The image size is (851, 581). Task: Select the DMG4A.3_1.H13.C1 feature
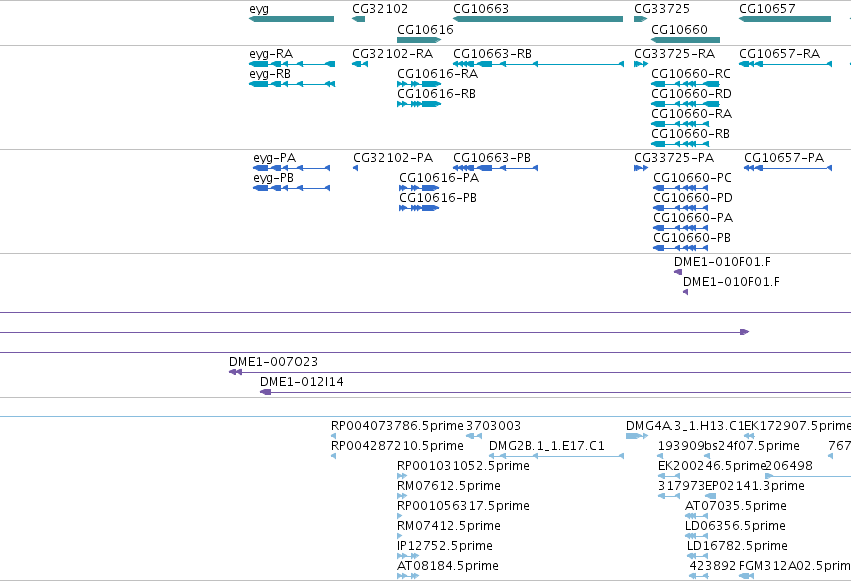tap(637, 436)
